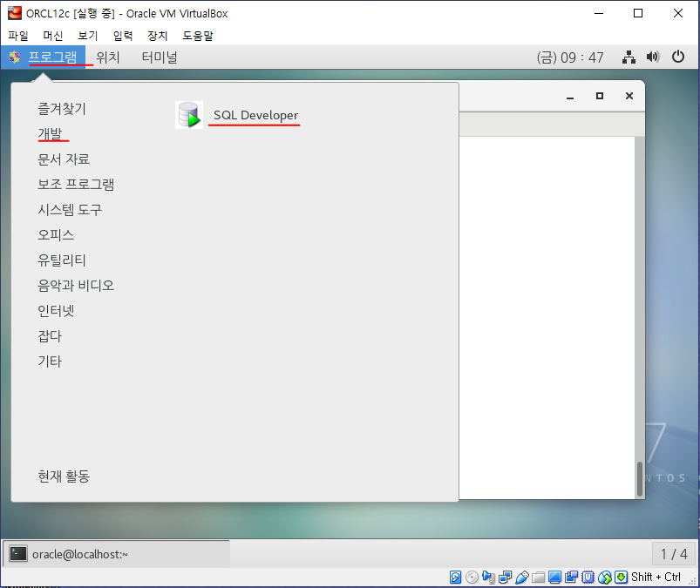Select the 문서 자료 category

pyautogui.click(x=64, y=159)
